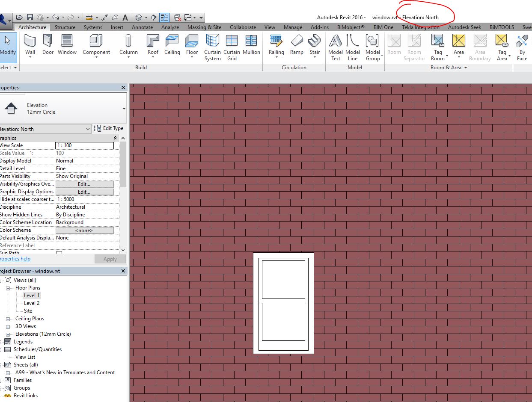Select the Door tool

(x=48, y=45)
